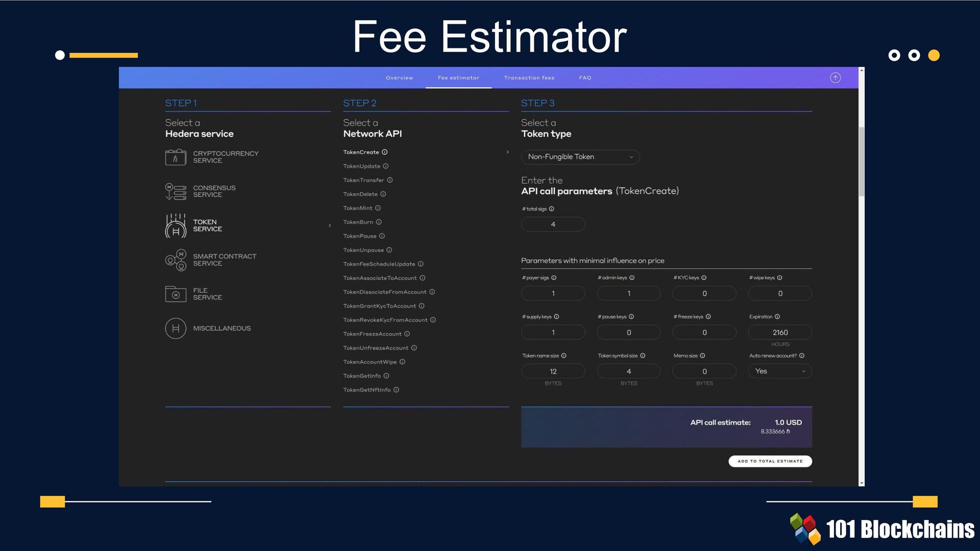Select TokenAssociateToAccount in the API list
The width and height of the screenshot is (980, 551).
click(380, 278)
